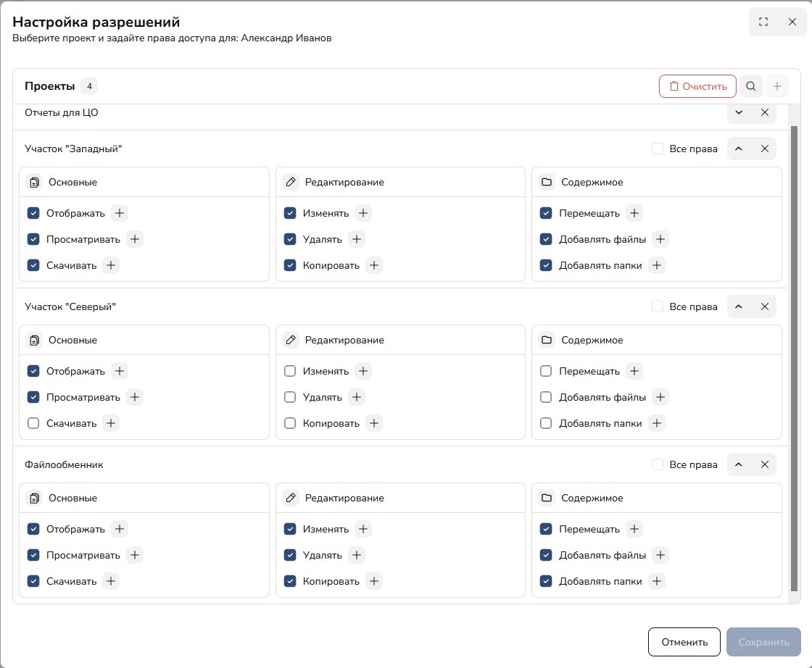
Task: Click plus next to Добавлять папки in Участок "Северный"
Action: (657, 422)
